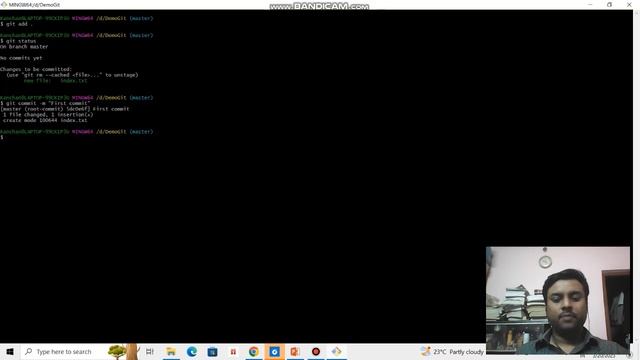Click the green 'new file: index.txt' line

click(x=55, y=81)
